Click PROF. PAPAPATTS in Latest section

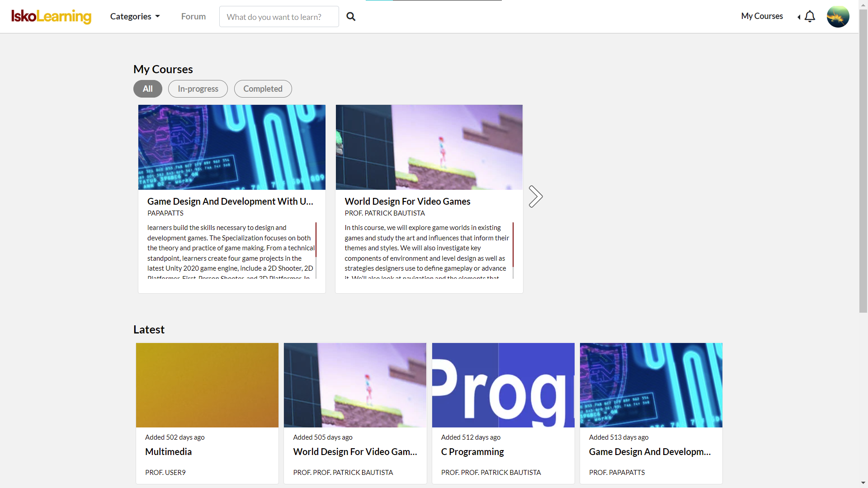[617, 473]
